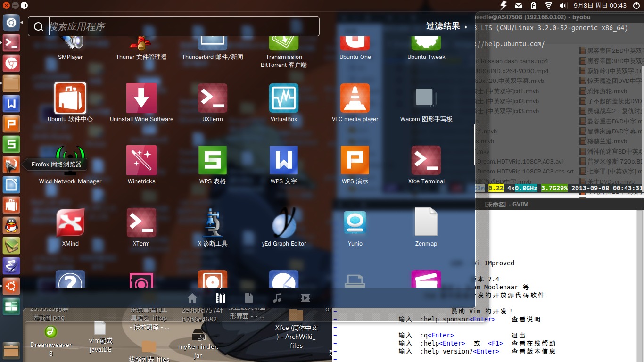Open the battery indicator menu
This screenshot has width=644, height=362.
(x=534, y=6)
